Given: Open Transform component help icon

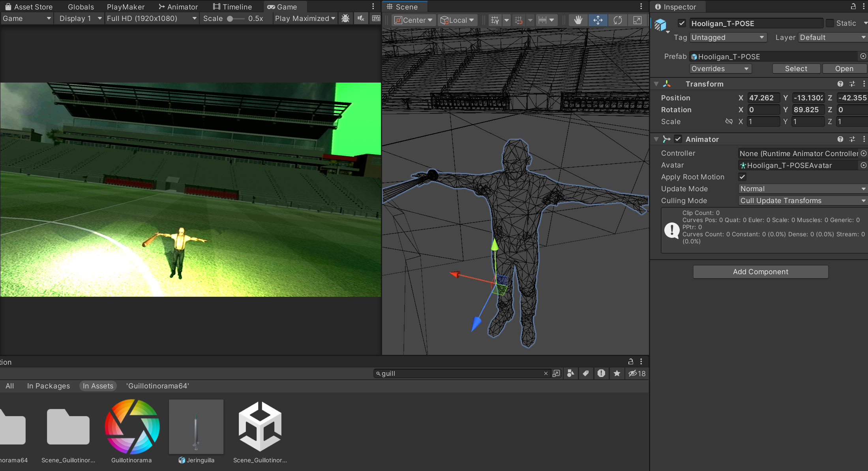Looking at the screenshot, I should click(840, 84).
